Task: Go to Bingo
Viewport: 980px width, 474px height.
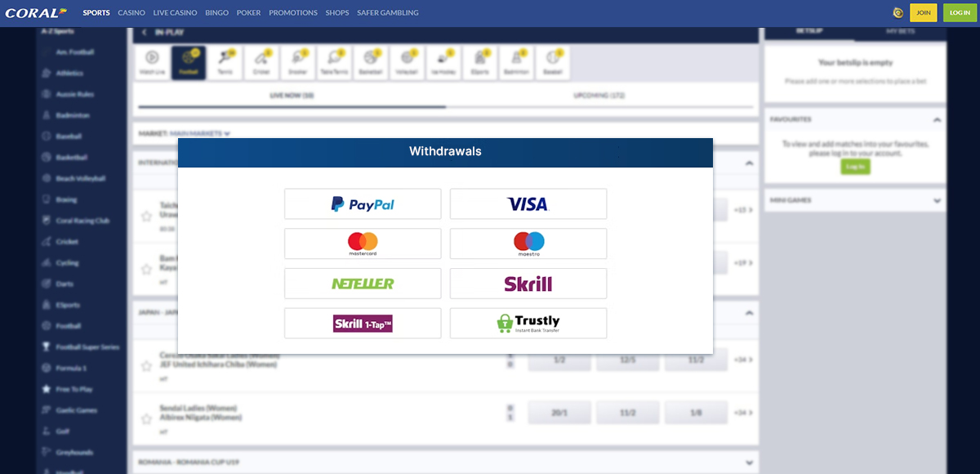Action: point(217,13)
